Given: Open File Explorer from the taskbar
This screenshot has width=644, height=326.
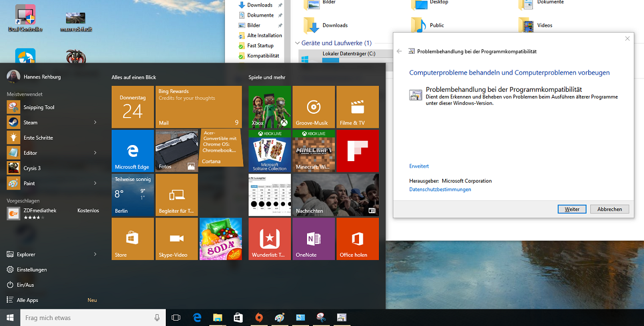Looking at the screenshot, I should [217, 317].
